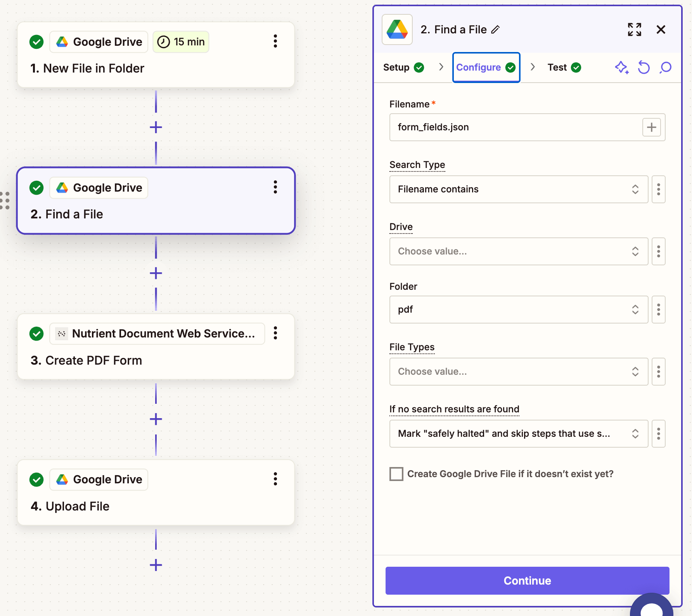Click plus icon inside Filename field
The image size is (692, 616).
coord(651,127)
